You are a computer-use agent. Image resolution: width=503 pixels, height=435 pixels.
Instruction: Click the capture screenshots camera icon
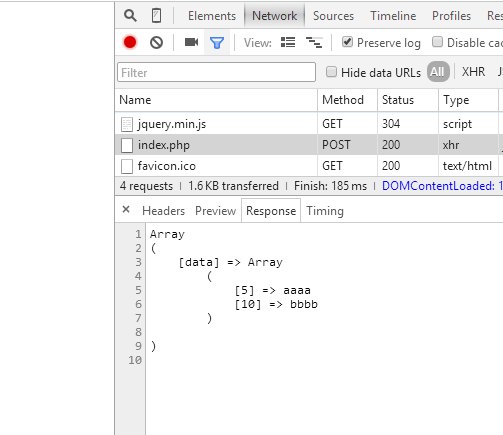tap(191, 42)
